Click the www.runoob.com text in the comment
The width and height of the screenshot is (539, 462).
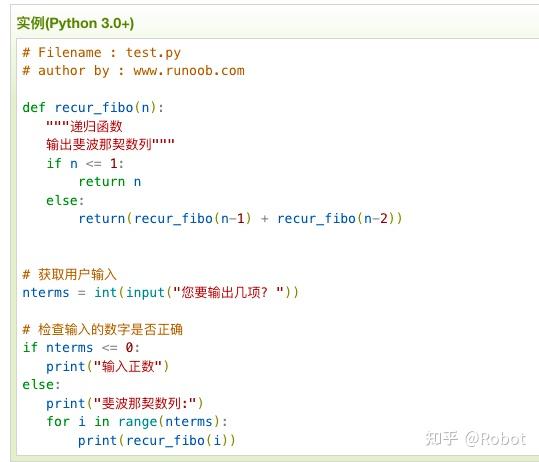pyautogui.click(x=189, y=71)
